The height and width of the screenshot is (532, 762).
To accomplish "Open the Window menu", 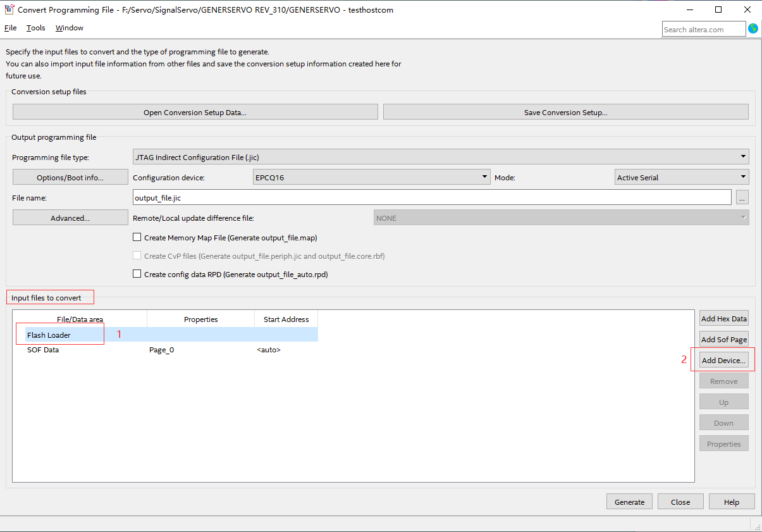I will click(x=70, y=28).
